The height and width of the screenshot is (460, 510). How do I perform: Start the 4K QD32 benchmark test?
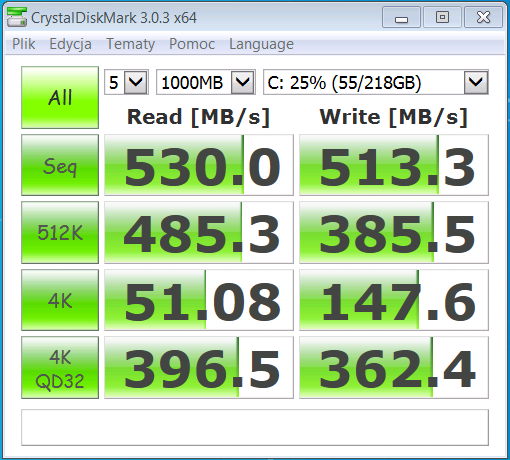(x=60, y=367)
